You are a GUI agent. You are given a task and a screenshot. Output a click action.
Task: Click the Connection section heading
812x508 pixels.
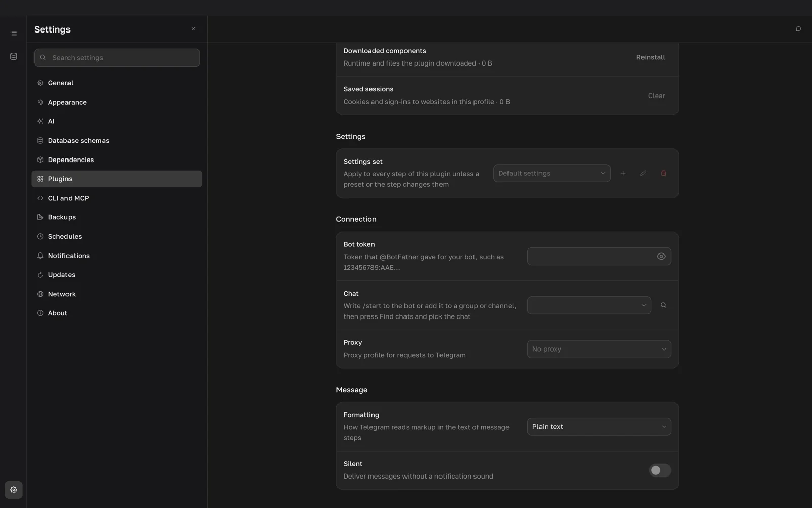pos(356,219)
